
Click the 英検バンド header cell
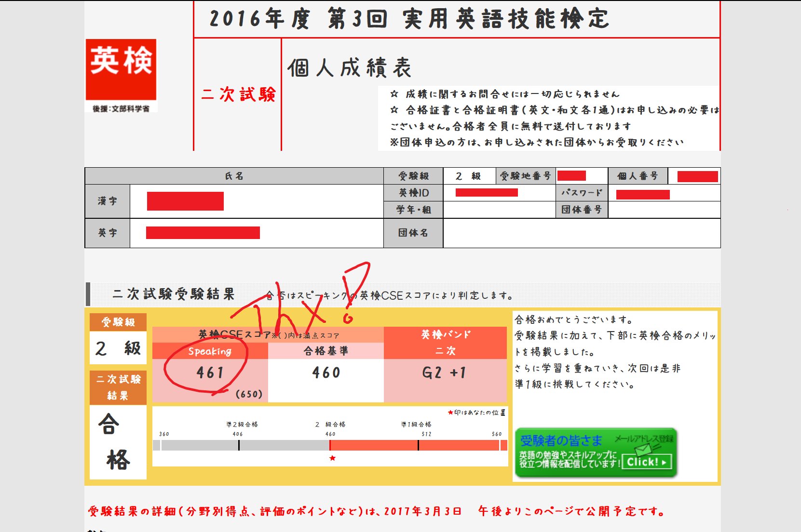coord(445,334)
